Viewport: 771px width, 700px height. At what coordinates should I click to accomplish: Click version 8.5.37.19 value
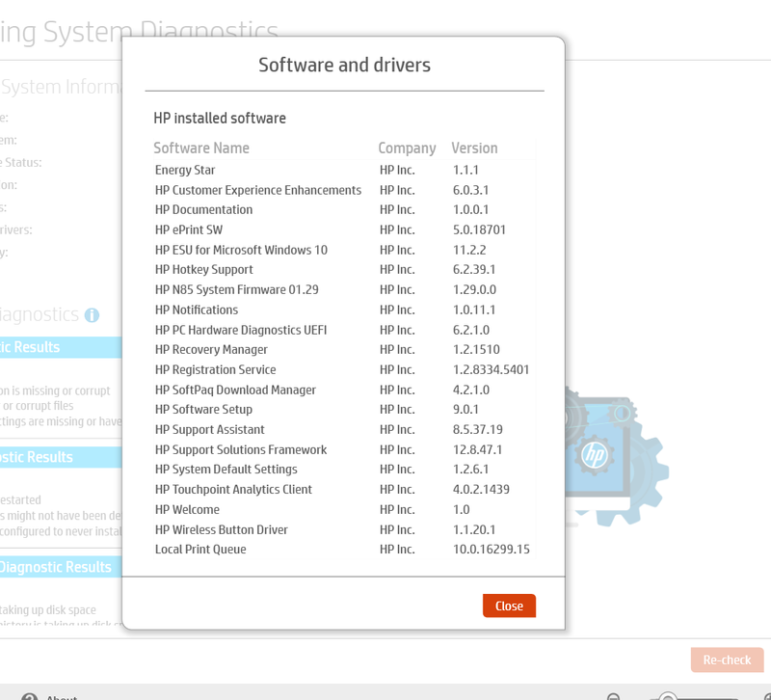click(x=477, y=429)
